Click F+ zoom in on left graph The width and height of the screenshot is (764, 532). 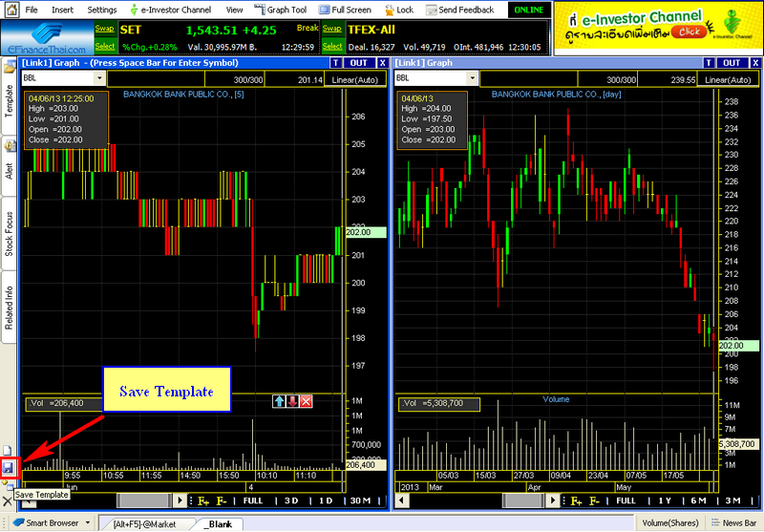203,500
